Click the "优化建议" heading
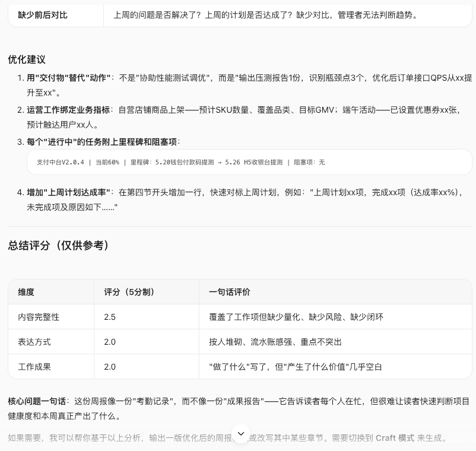 point(27,59)
